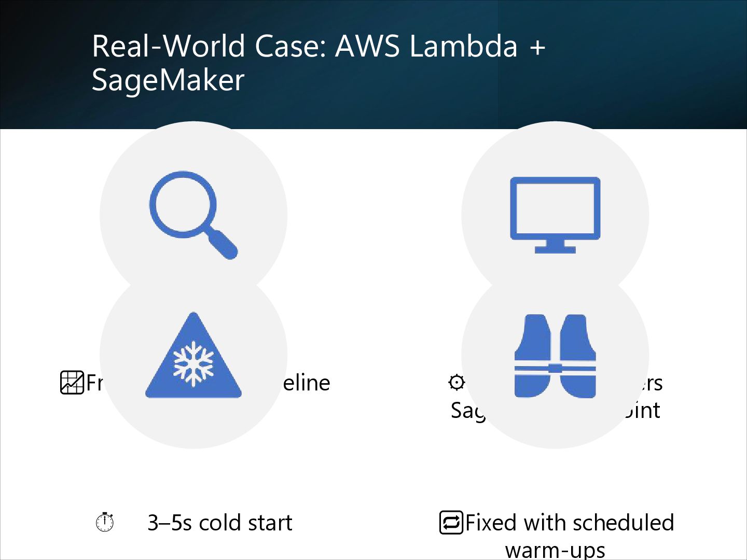The image size is (747, 560).
Task: Click "Real-World Case" in the slide title
Action: pos(209,46)
